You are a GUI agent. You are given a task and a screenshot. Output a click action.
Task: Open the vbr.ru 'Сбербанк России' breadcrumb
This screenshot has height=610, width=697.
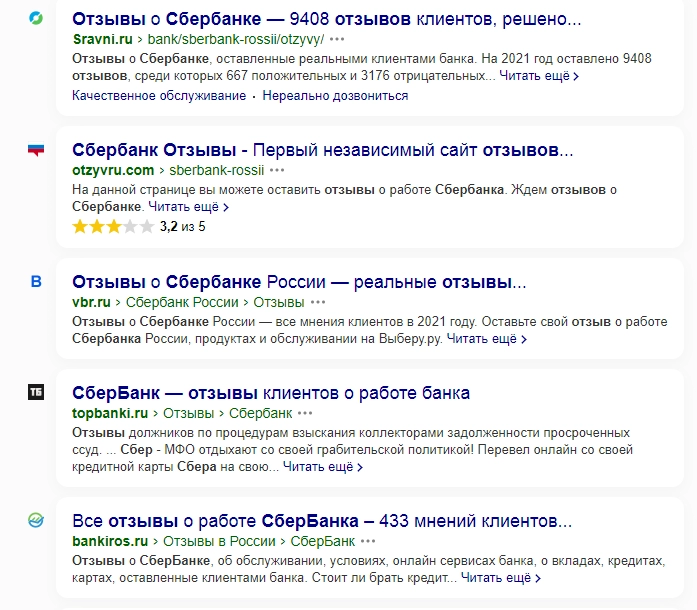click(x=182, y=302)
